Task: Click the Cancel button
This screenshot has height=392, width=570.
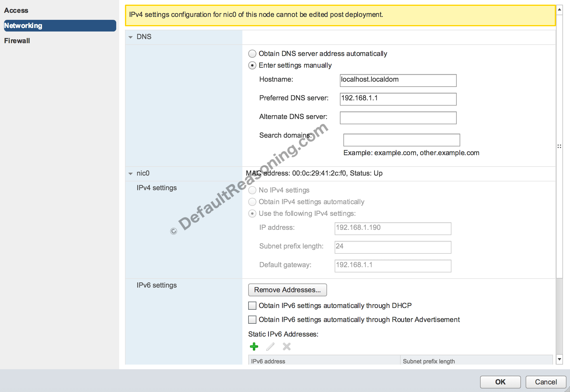Action: (x=546, y=382)
